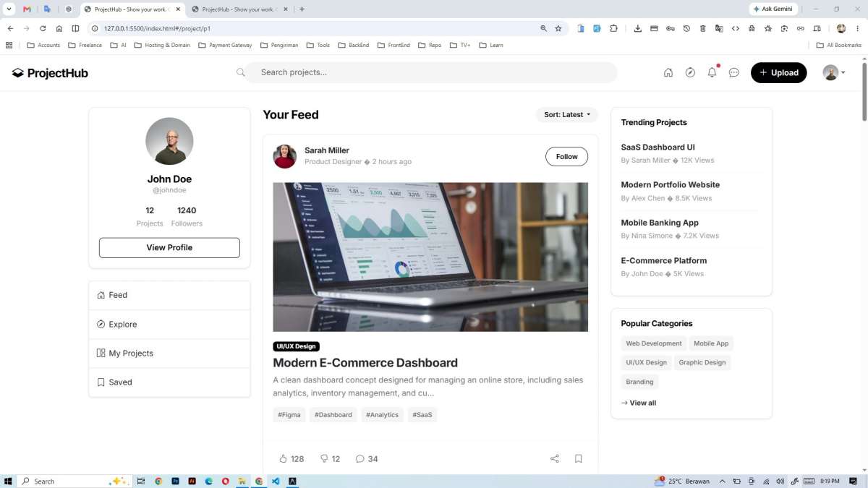This screenshot has width=868, height=488.
Task: Open Saved in the sidebar menu
Action: pos(169,382)
